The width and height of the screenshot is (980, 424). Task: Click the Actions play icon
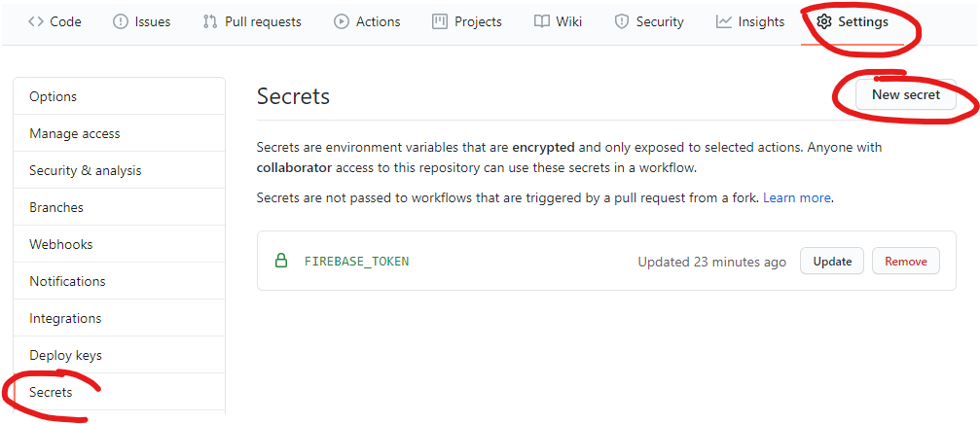(x=342, y=21)
